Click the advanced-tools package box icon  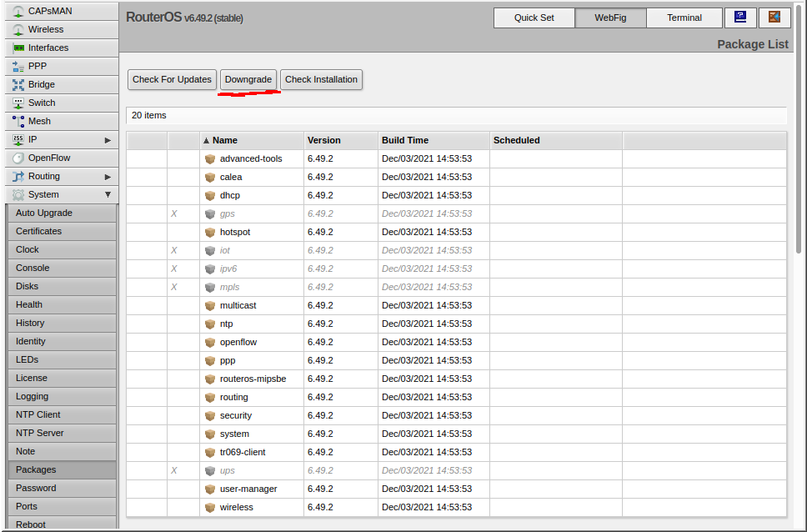click(x=209, y=159)
